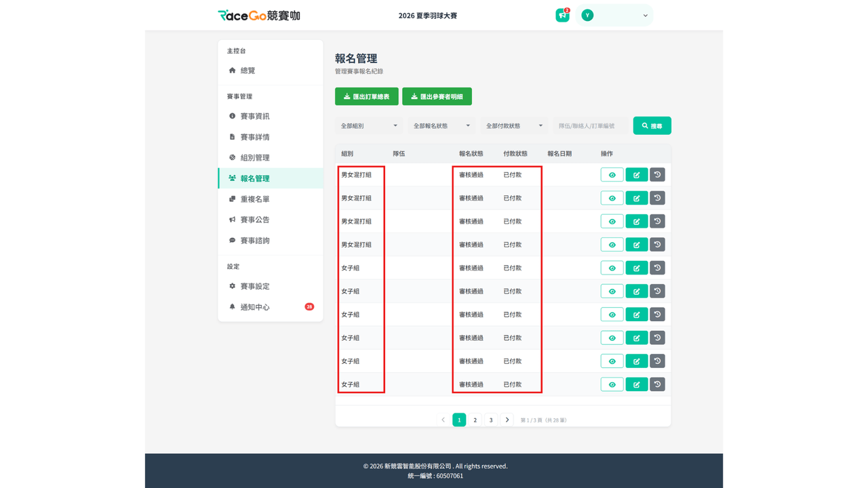
Task: Click the 報名日期 column header
Action: [559, 154]
